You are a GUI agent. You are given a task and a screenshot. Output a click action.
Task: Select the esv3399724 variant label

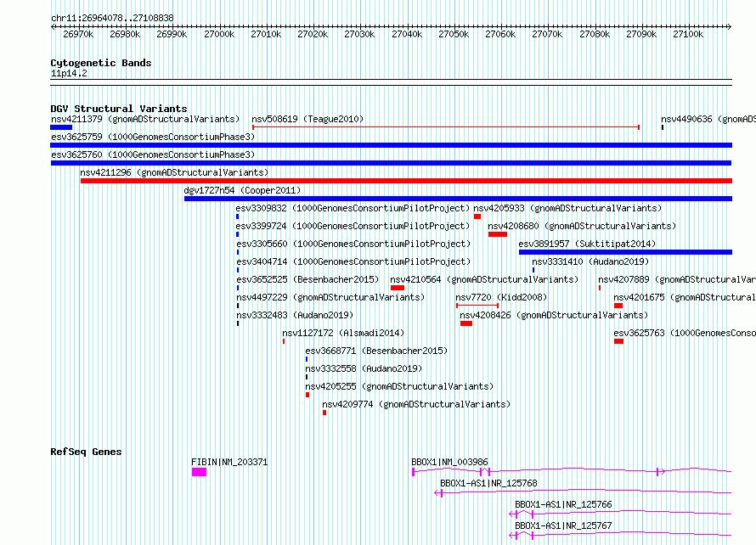pos(353,226)
